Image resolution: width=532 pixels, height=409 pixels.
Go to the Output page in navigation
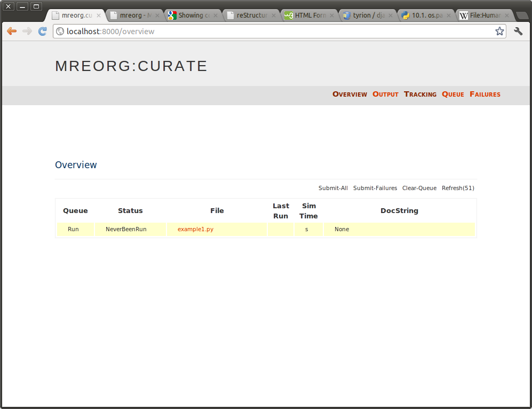[385, 95]
